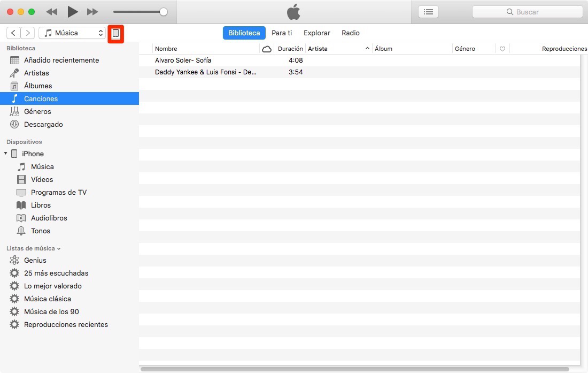Go forward with the right arrow button
Viewport: 588px width, 373px height.
coord(28,33)
